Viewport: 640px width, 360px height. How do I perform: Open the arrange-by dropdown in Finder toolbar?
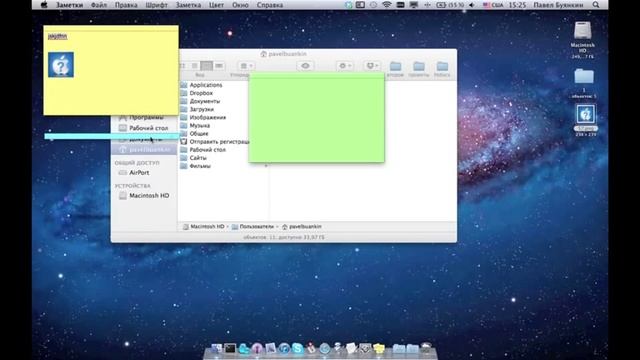(246, 66)
